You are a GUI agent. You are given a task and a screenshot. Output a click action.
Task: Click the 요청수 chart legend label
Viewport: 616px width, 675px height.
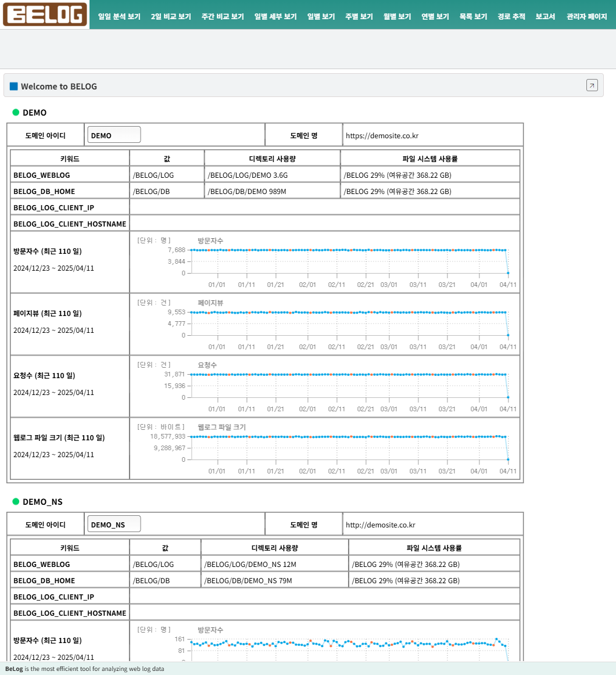207,365
